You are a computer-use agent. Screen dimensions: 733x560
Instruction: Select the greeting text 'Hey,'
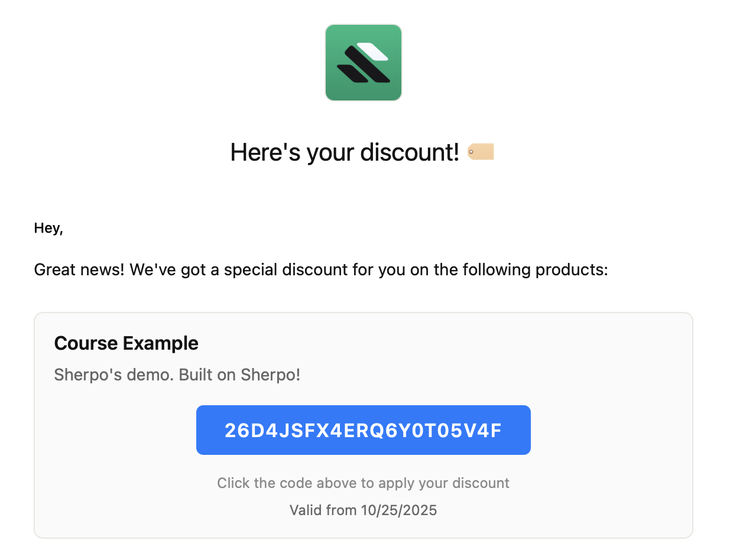(x=48, y=227)
